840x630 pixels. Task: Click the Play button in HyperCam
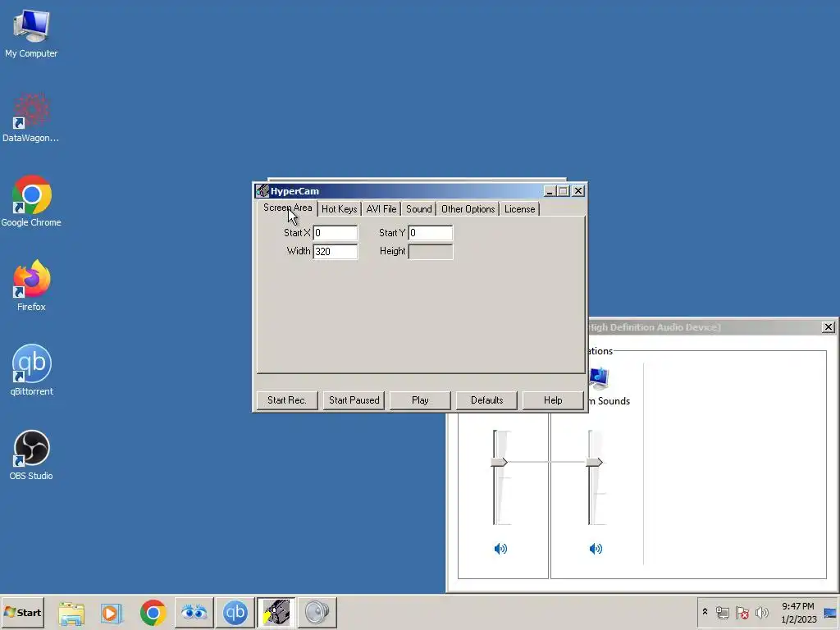420,400
